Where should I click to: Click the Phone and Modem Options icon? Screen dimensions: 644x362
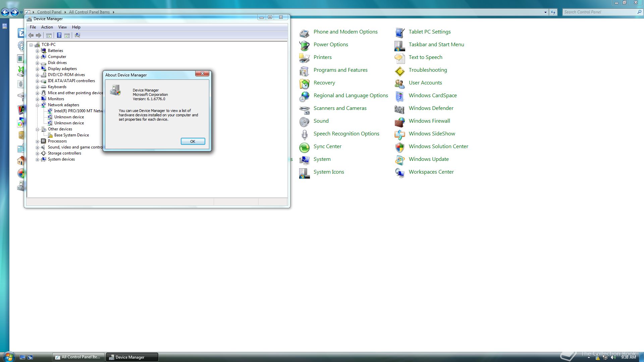[x=304, y=33]
